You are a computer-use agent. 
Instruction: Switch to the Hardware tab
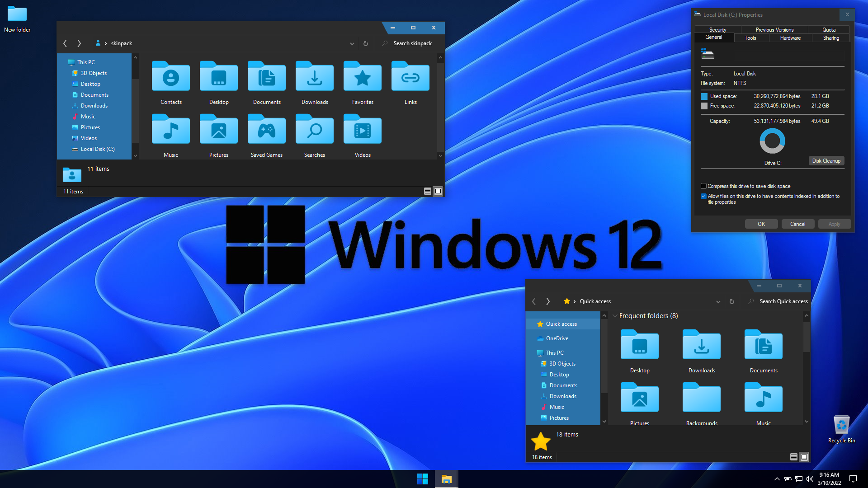790,38
